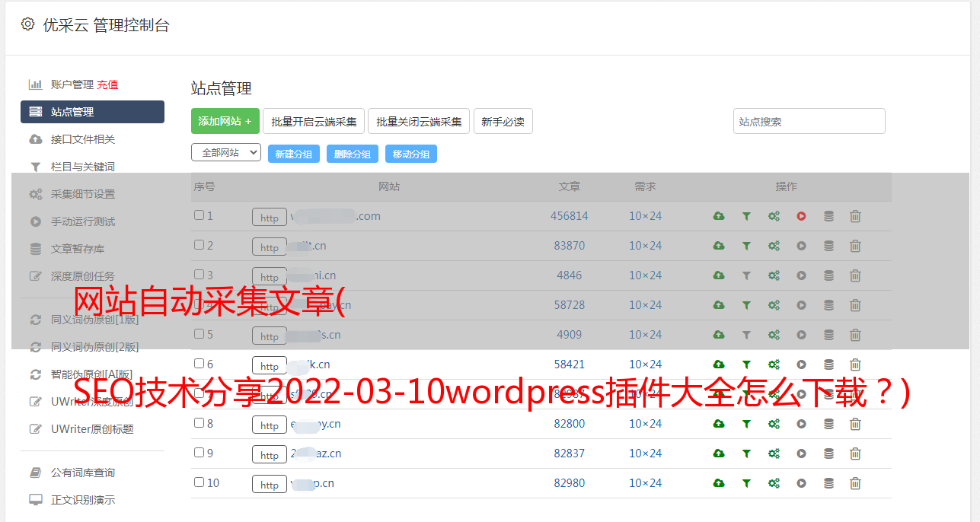Click article count 4846
Image resolution: width=980 pixels, height=522 pixels.
[570, 275]
